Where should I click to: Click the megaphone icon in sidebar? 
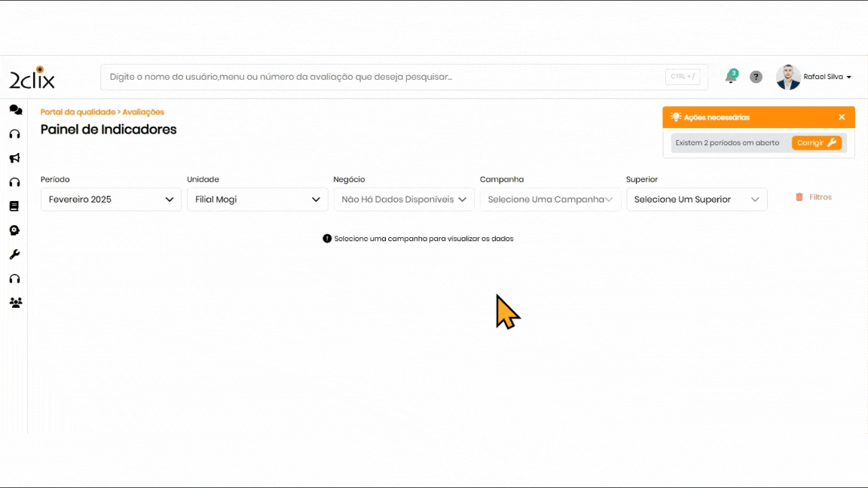(x=14, y=158)
